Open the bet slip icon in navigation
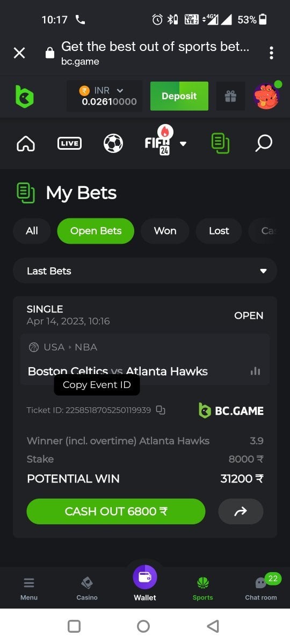Screen dimensions: 290x644 point(220,143)
